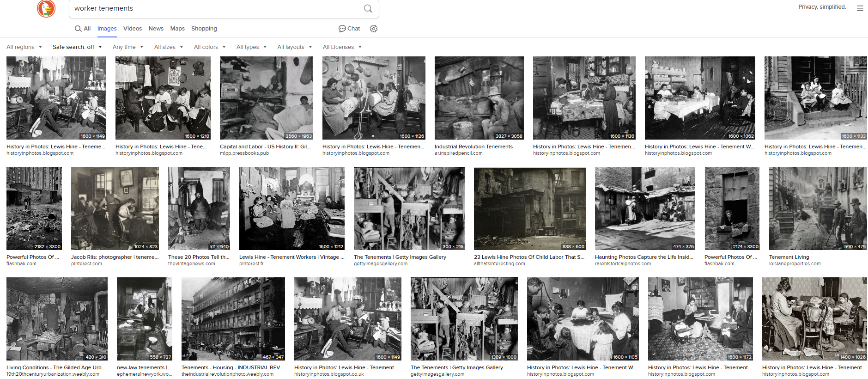Open the All layouts dropdown
This screenshot has width=868, height=379.
[x=295, y=47]
